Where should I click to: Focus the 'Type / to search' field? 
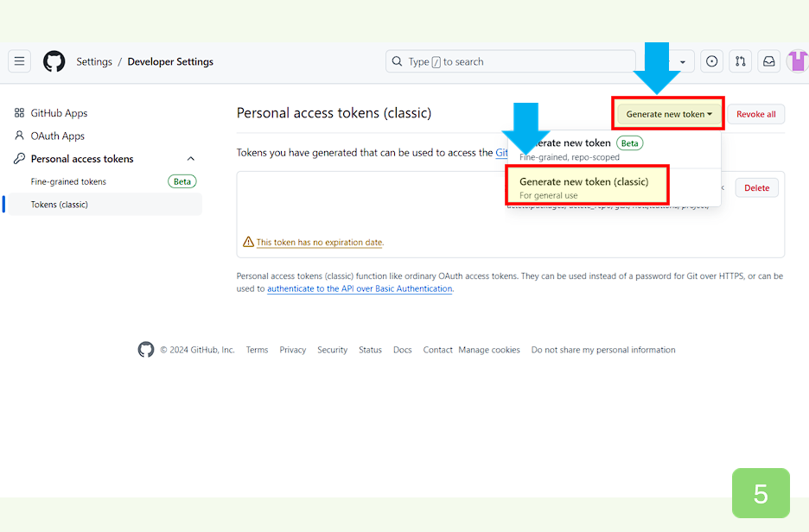point(510,61)
